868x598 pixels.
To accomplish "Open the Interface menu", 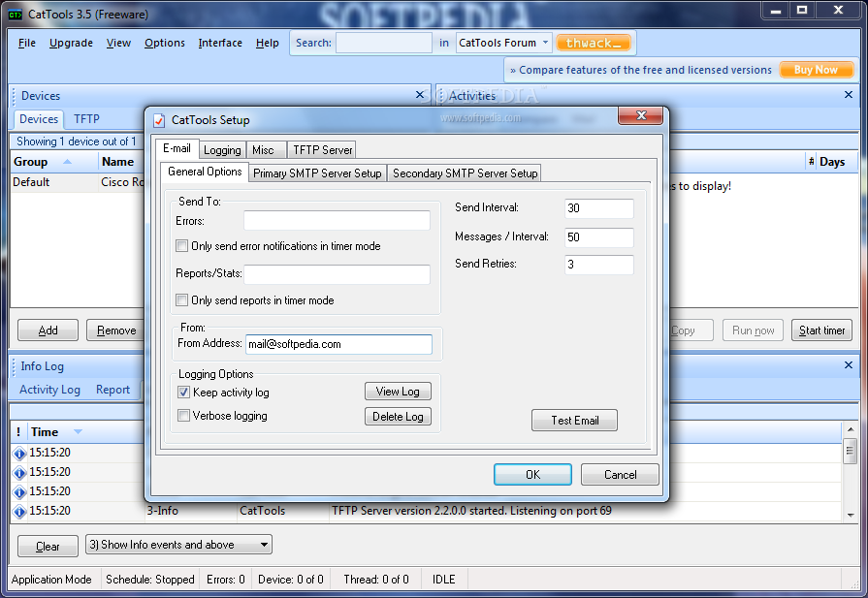I will pyautogui.click(x=220, y=43).
